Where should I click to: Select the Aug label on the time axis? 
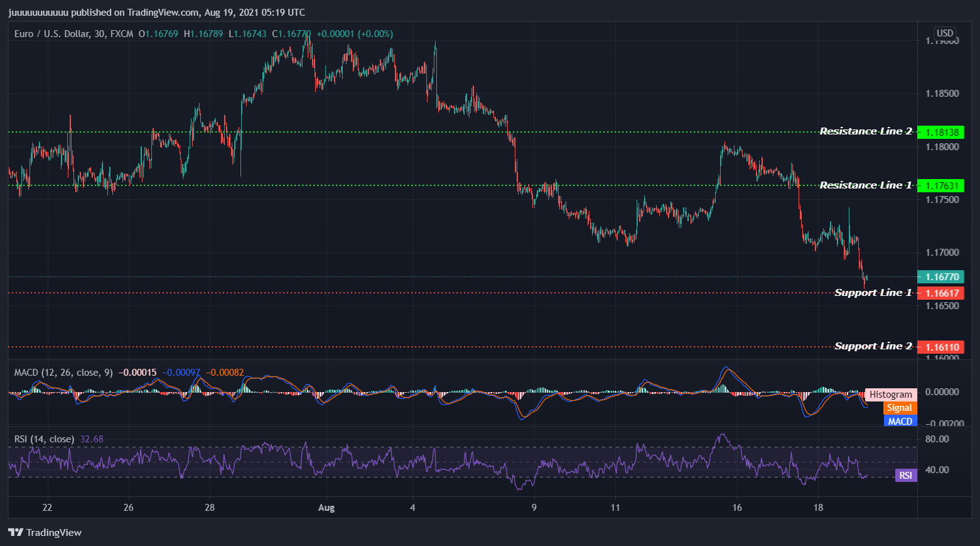[326, 507]
